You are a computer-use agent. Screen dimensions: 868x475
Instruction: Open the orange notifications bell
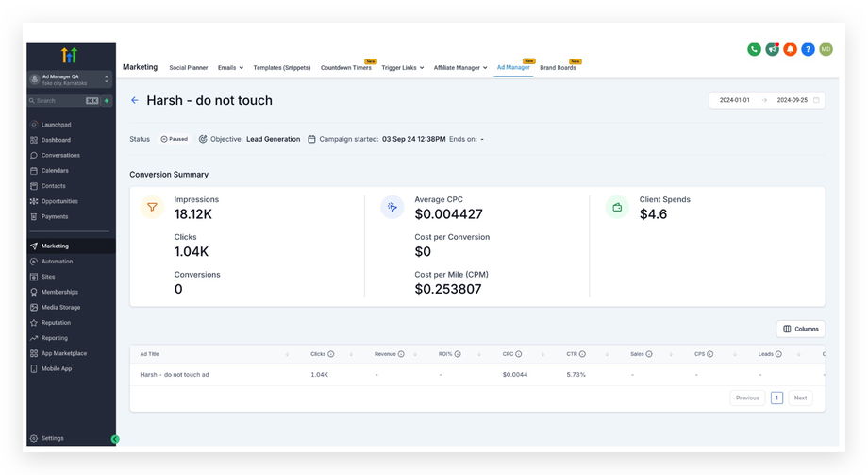790,49
